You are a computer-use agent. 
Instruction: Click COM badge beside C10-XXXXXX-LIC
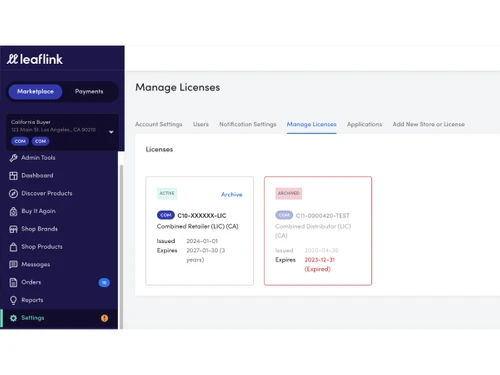[166, 215]
